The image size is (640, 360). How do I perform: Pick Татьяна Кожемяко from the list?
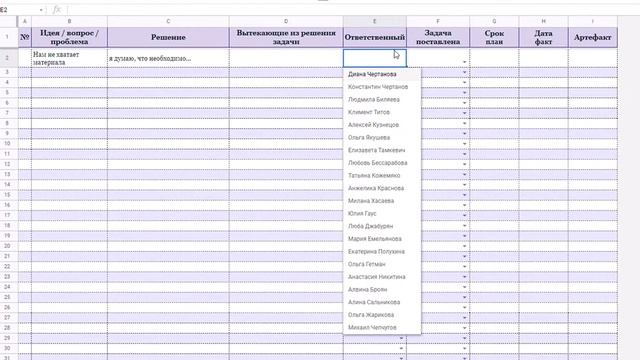(382, 176)
